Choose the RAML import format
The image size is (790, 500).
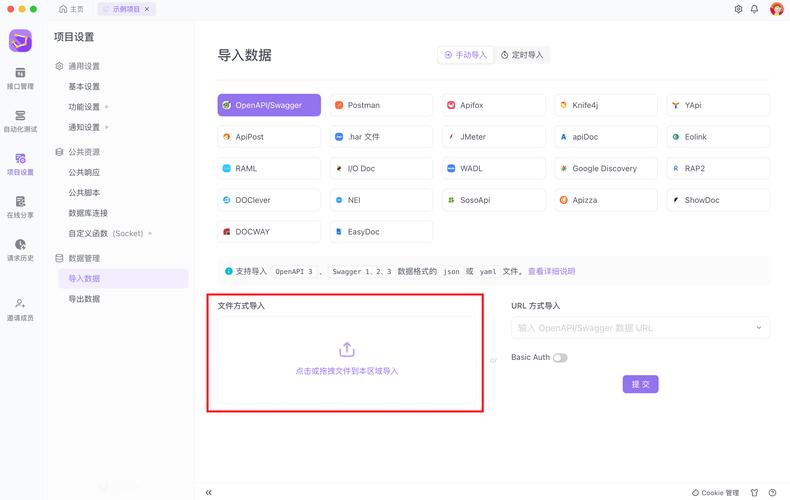click(269, 168)
